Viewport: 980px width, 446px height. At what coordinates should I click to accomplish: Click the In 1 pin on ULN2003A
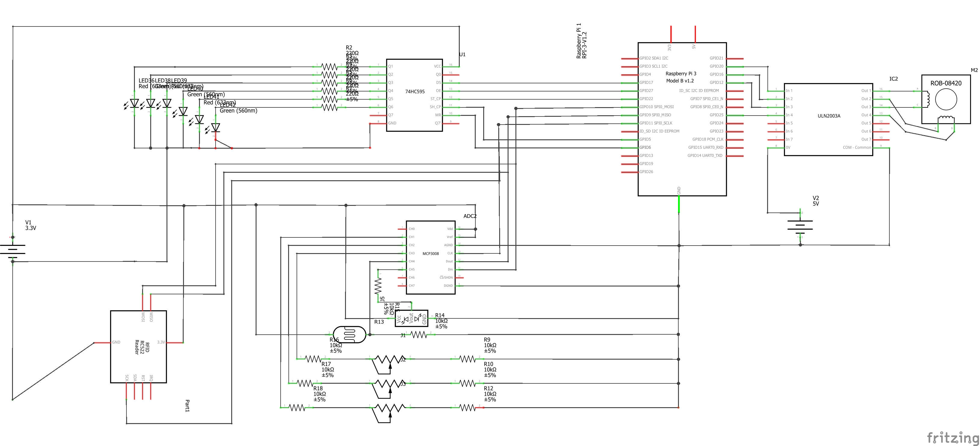789,91
